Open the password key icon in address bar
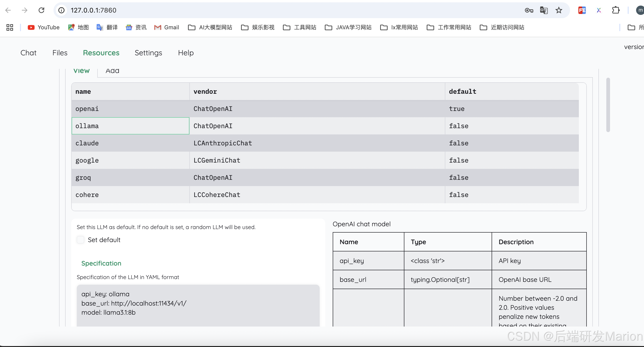This screenshot has height=347, width=644. coord(529,10)
